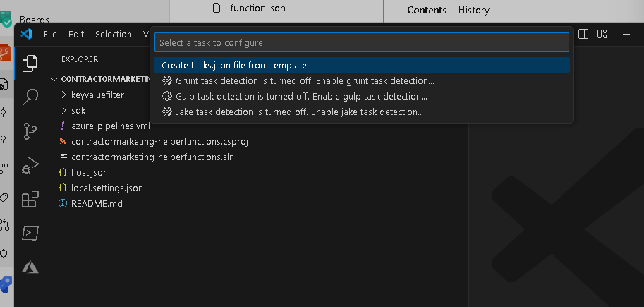The height and width of the screenshot is (307, 644).
Task: Focus the Select a task to configure field
Action: pyautogui.click(x=361, y=42)
